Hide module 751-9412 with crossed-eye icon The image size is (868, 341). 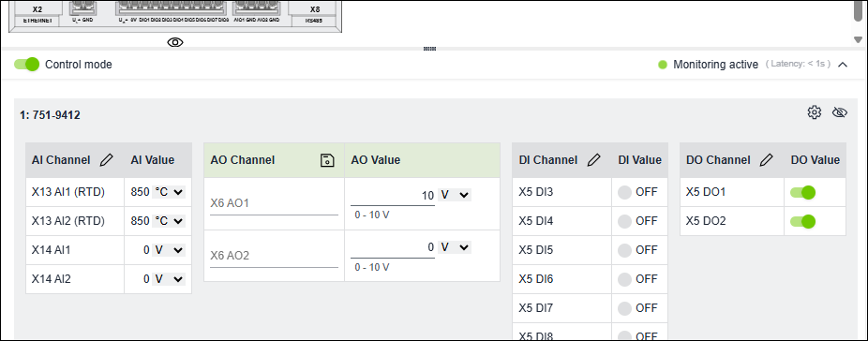point(840,112)
